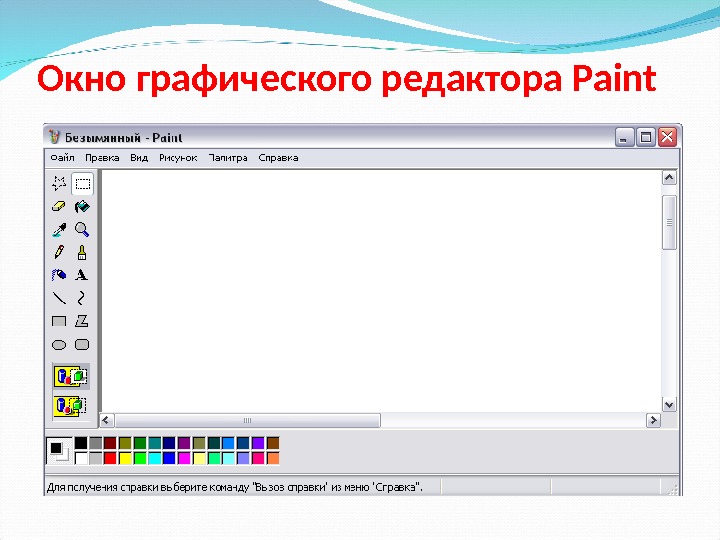The height and width of the screenshot is (540, 720).
Task: Pick the maroon dark red swatch
Action: pos(110,443)
